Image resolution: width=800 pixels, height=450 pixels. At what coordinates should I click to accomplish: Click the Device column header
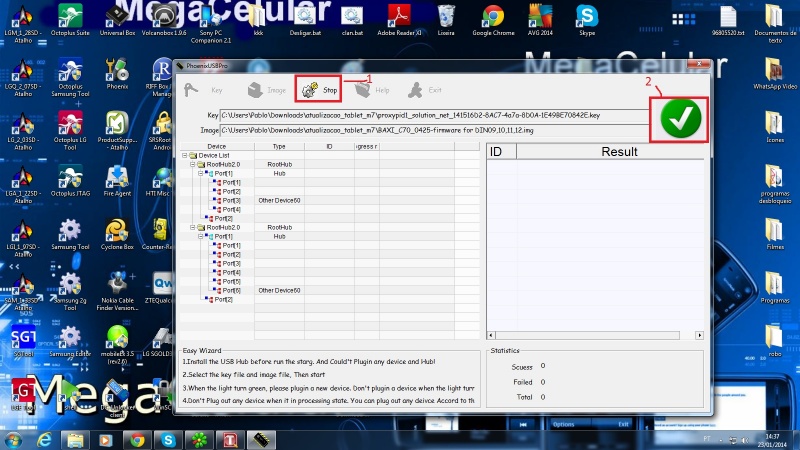pyautogui.click(x=217, y=146)
